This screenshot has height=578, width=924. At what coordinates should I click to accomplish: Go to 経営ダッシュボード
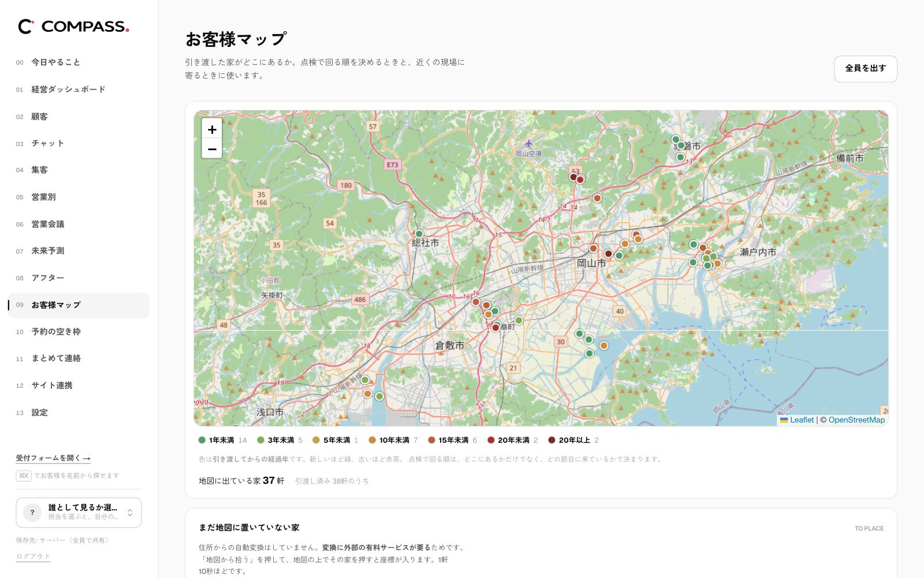tap(79, 90)
